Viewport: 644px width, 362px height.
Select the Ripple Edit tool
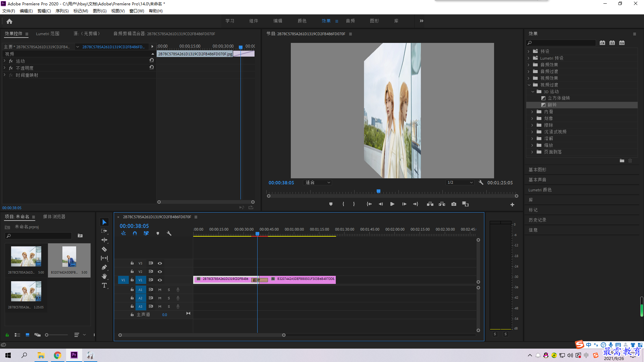[x=104, y=240]
